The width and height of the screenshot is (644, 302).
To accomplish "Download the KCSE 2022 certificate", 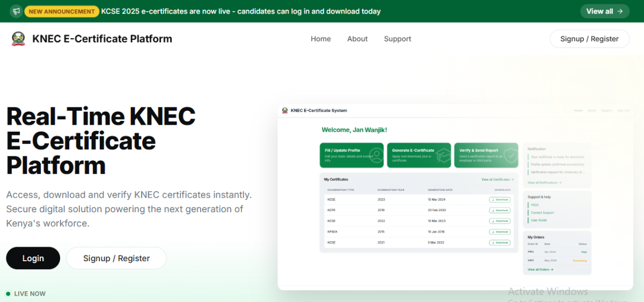I will 500,221.
